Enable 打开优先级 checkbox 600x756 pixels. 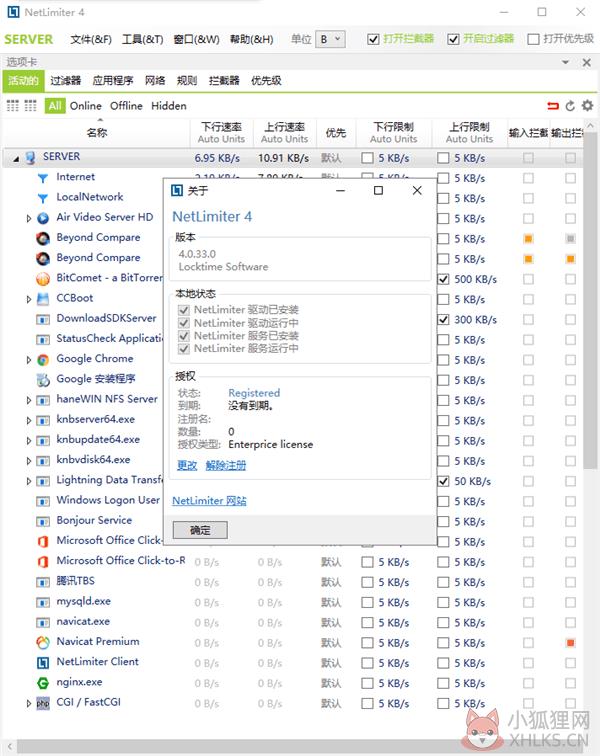(x=533, y=39)
